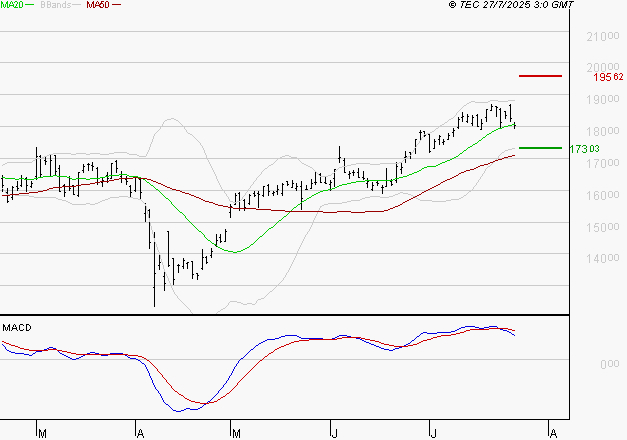Image resolution: width=627 pixels, height=440 pixels.
Task: Click the first M month marker on time axis
Action: (x=41, y=433)
